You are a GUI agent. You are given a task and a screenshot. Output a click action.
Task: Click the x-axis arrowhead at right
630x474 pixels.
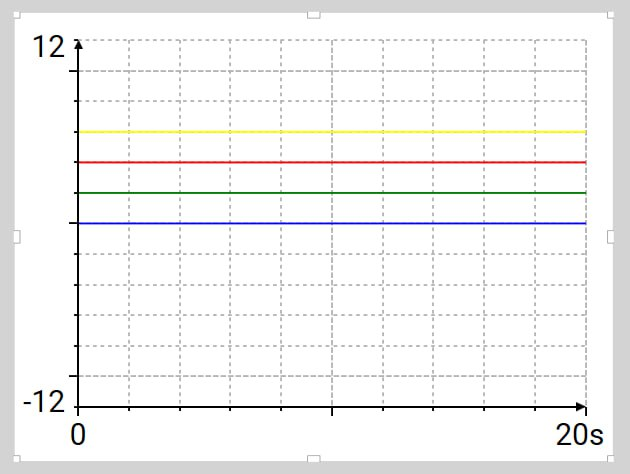tap(581, 407)
